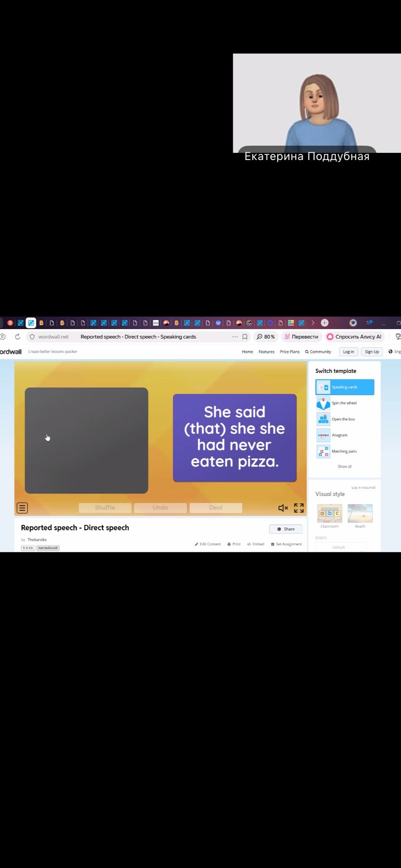Reload the page with the refresh icon
This screenshot has height=868, width=401.
(x=18, y=337)
